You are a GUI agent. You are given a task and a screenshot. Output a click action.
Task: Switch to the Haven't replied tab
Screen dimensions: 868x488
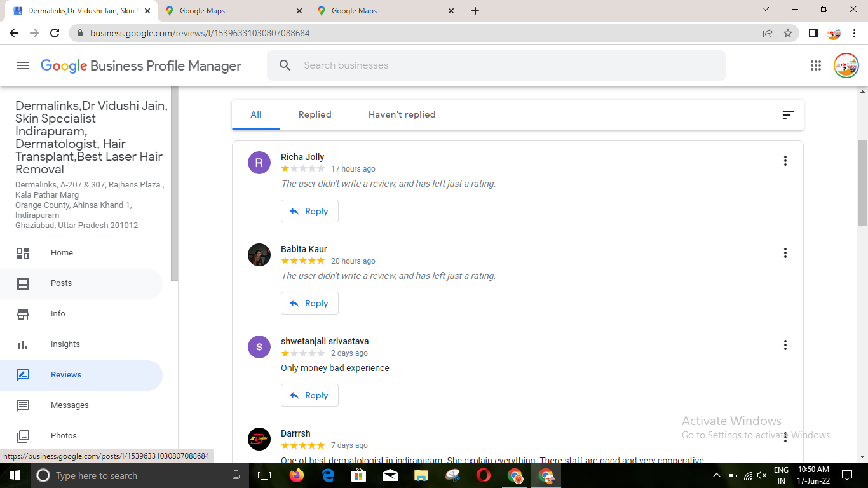click(402, 115)
